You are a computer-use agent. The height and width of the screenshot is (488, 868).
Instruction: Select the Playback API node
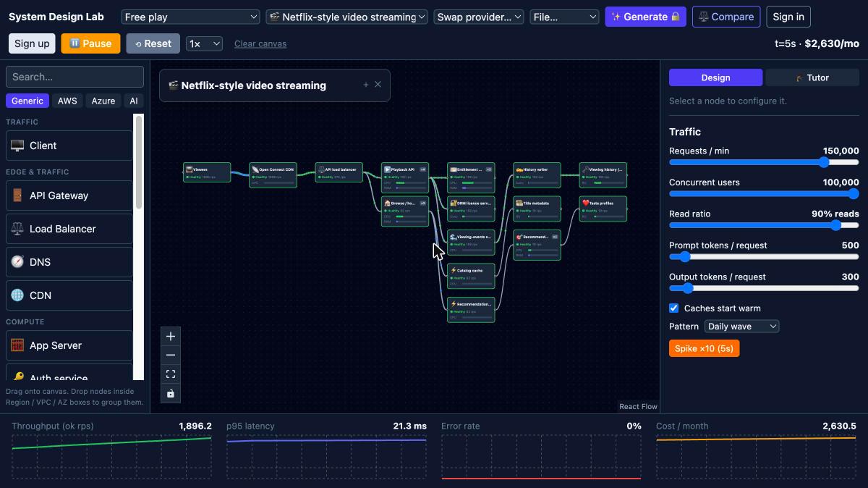(x=405, y=177)
